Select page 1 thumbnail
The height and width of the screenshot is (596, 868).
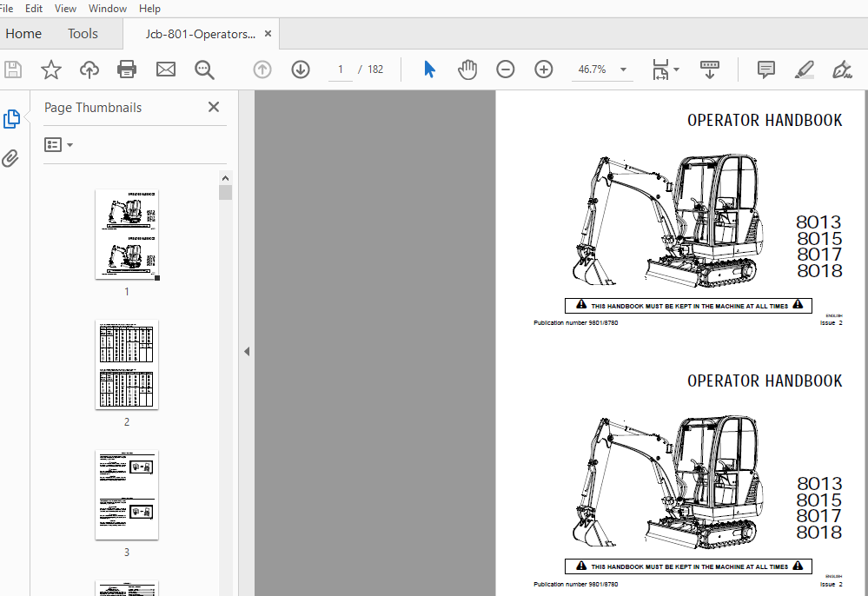coord(127,234)
